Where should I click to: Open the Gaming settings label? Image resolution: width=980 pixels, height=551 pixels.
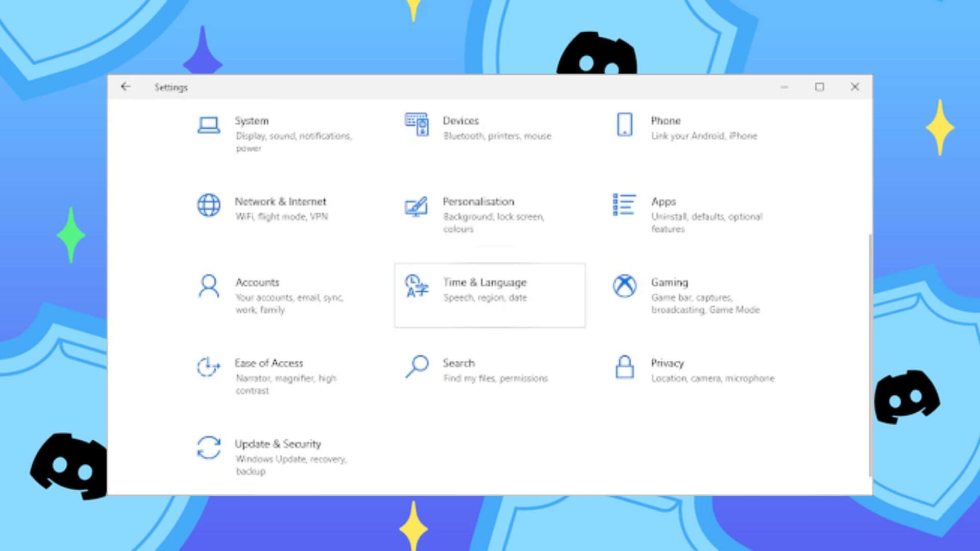[x=669, y=283]
